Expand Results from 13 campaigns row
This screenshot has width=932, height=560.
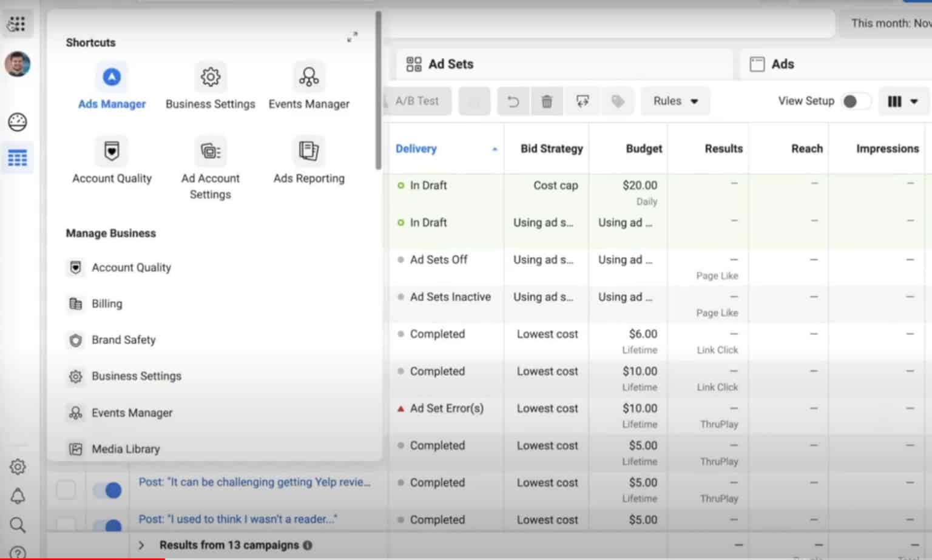click(x=141, y=545)
